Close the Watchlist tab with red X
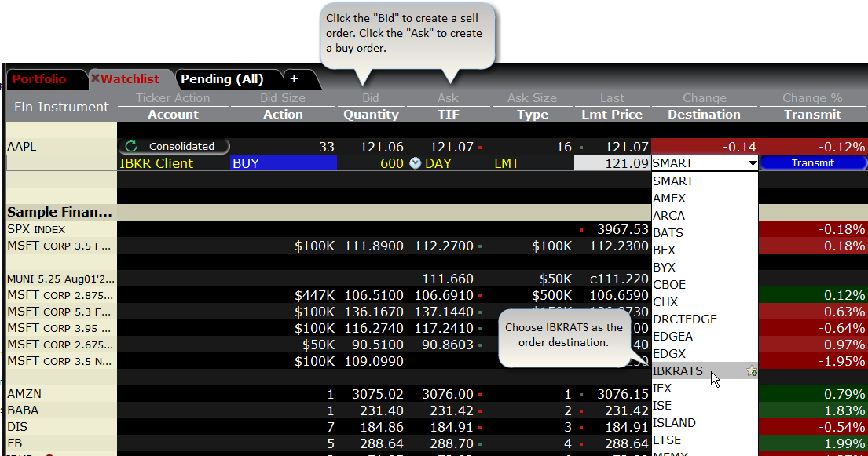The width and height of the screenshot is (868, 456). pos(95,78)
